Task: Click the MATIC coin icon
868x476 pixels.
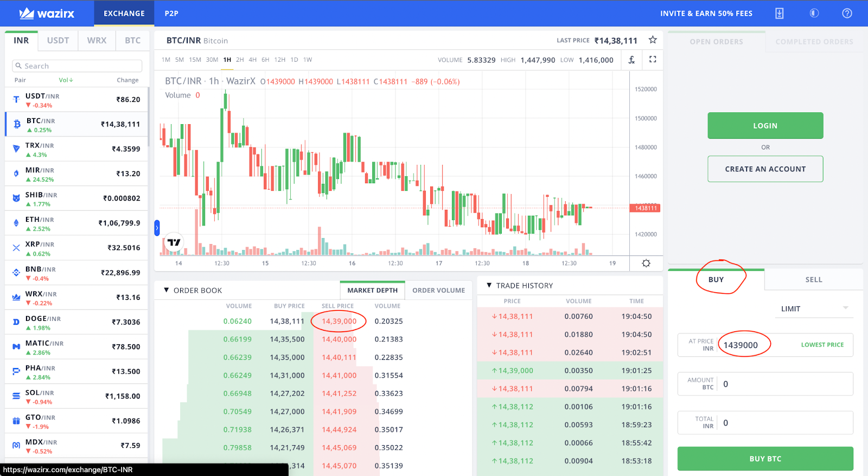Action: click(x=16, y=346)
